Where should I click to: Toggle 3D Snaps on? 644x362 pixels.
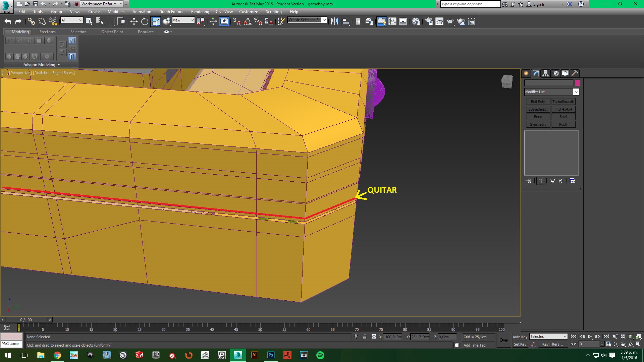point(236,22)
